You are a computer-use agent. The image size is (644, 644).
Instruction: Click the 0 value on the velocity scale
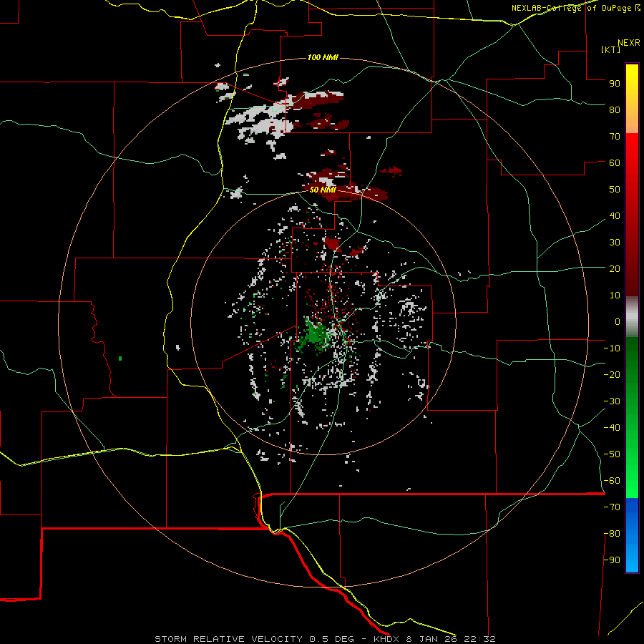click(618, 322)
